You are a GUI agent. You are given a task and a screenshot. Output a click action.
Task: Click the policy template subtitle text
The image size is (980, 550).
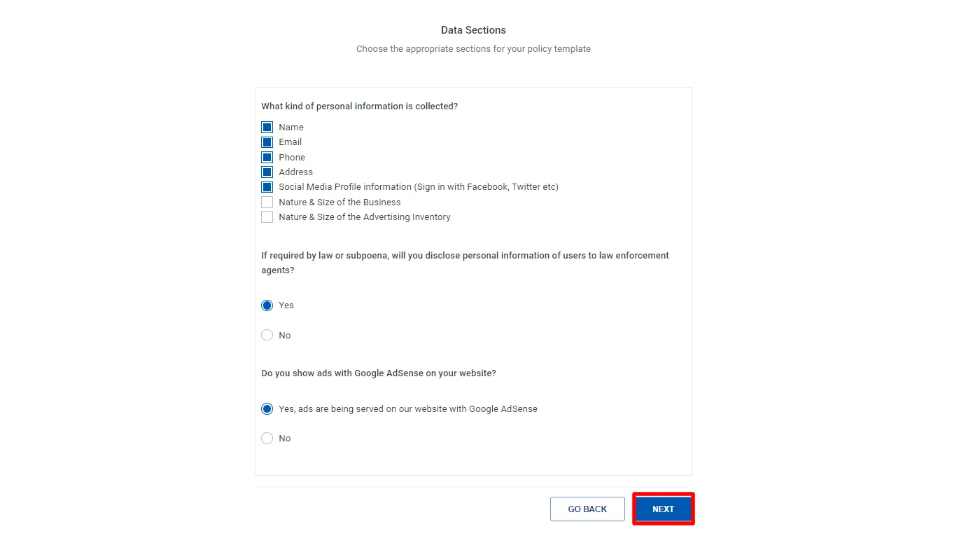[x=473, y=48]
